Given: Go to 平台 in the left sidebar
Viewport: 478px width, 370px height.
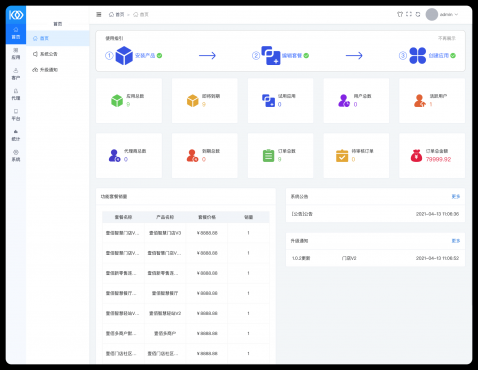Looking at the screenshot, I should tap(16, 115).
